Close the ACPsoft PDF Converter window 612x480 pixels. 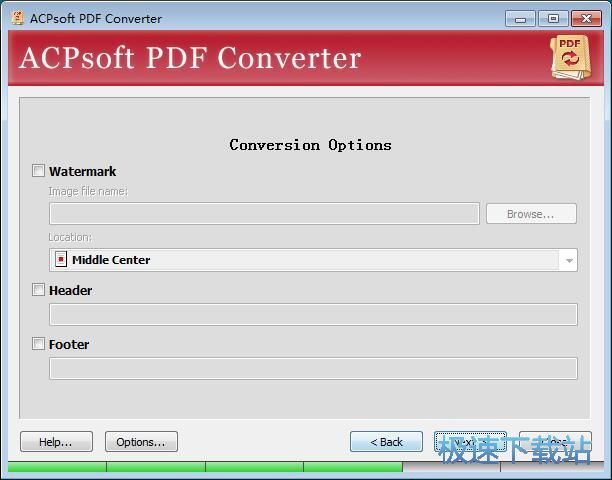586,19
